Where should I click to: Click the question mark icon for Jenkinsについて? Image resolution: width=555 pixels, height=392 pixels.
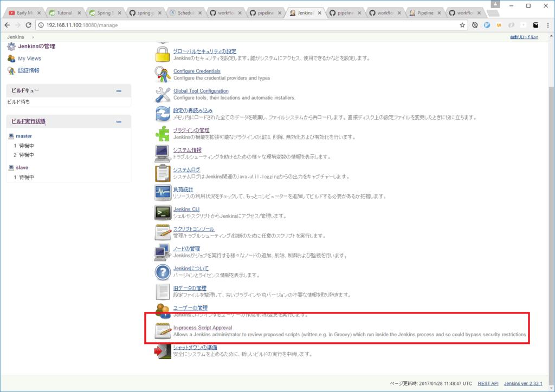(x=163, y=272)
